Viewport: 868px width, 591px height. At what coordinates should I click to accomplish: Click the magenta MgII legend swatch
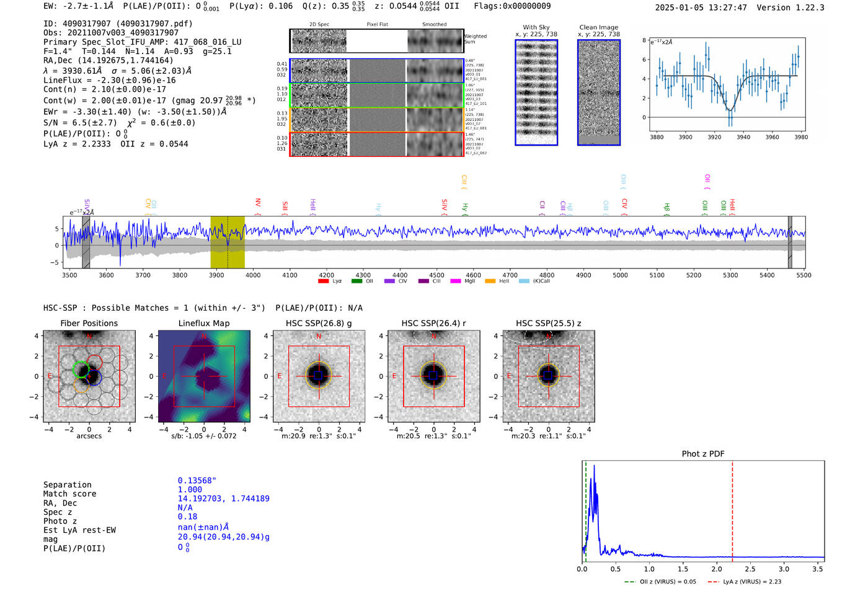[456, 282]
